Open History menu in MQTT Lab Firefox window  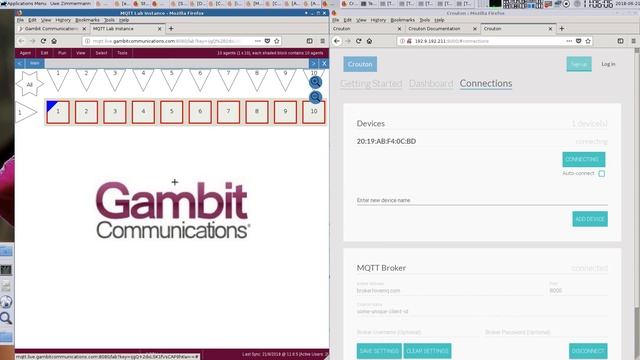pos(63,20)
